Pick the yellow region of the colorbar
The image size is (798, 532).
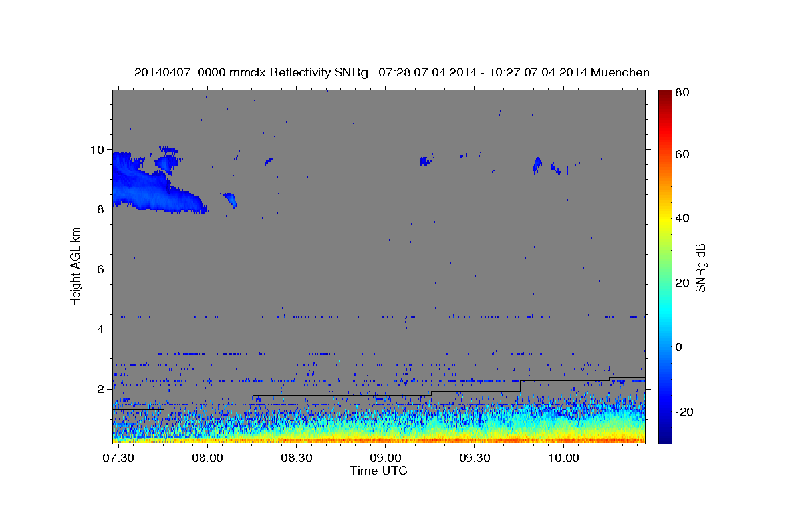(x=665, y=219)
